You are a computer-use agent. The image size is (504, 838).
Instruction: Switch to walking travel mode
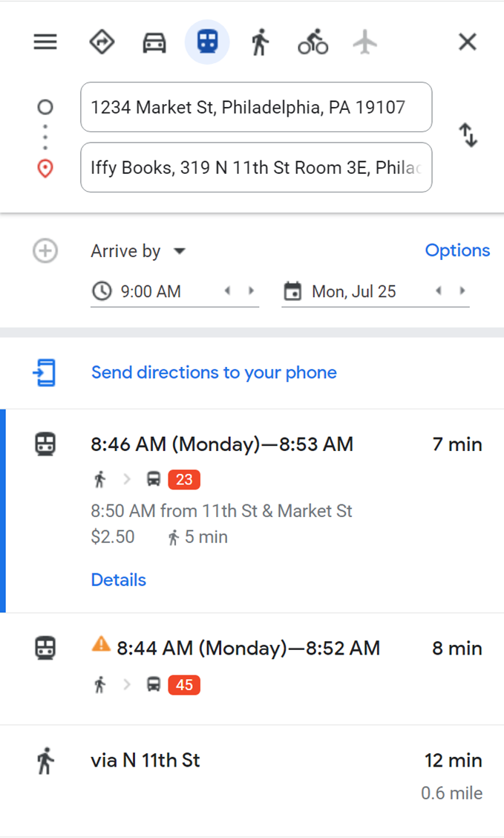click(x=259, y=42)
